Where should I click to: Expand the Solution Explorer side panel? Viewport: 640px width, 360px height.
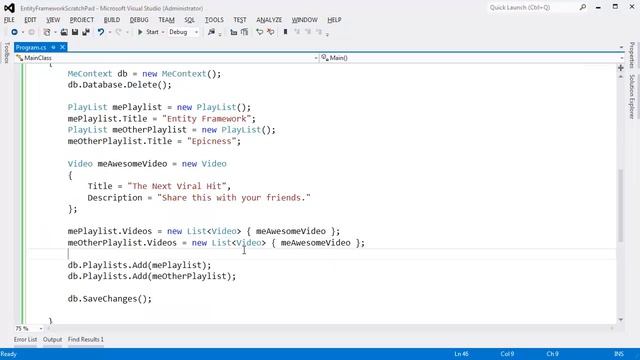coord(632,96)
